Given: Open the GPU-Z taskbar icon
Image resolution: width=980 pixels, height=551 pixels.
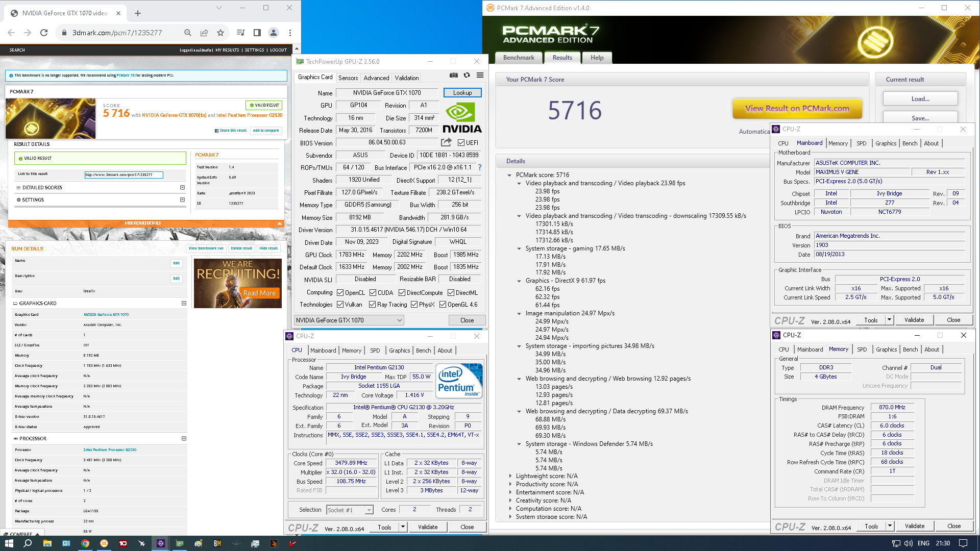Looking at the screenshot, I should click(x=180, y=543).
